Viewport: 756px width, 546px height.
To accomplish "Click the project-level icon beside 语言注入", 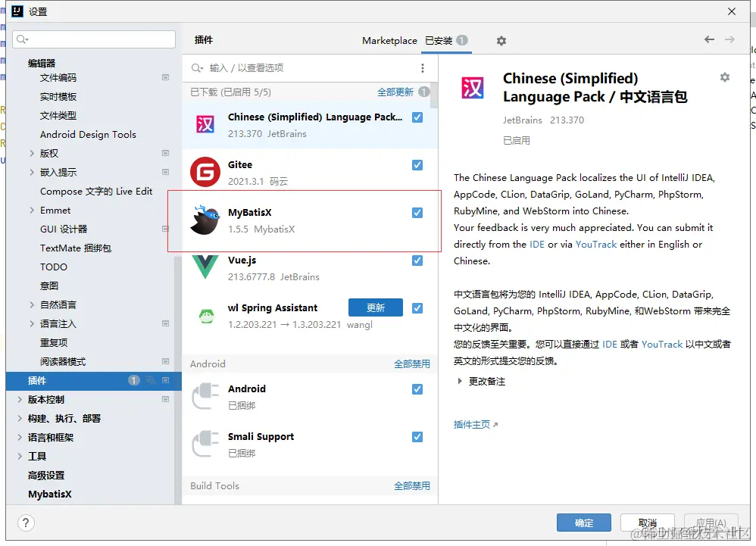I will (165, 323).
